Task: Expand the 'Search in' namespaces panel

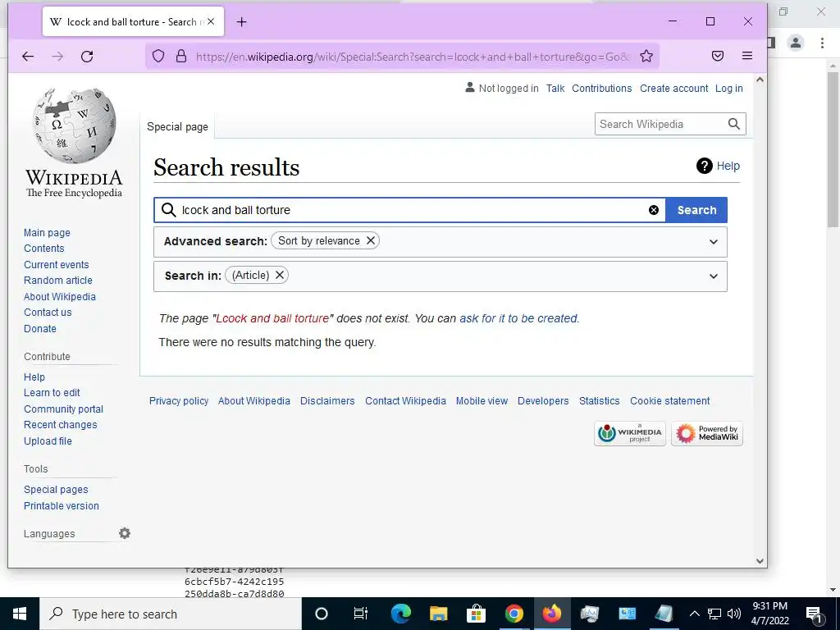Action: pos(713,276)
